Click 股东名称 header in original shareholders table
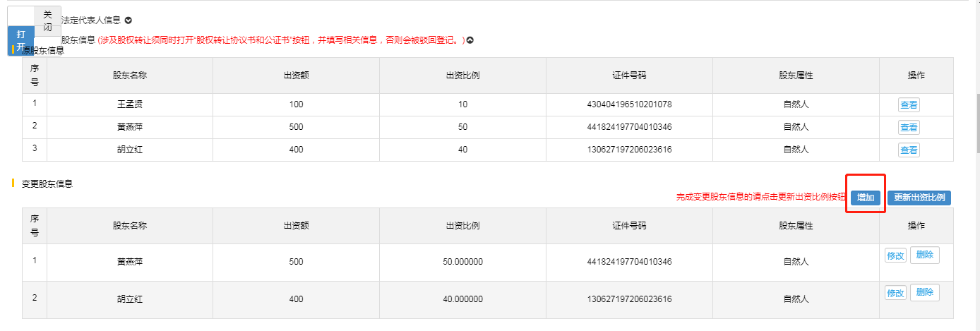 [x=129, y=76]
